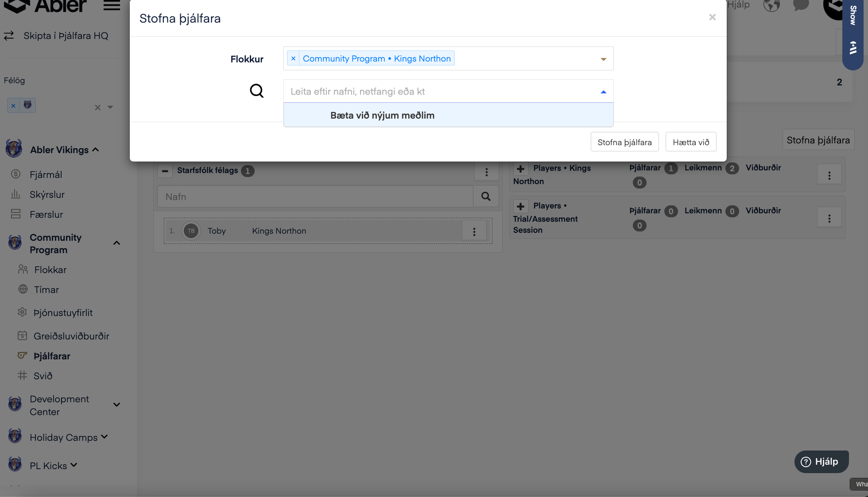Open the Hjálp help widget
This screenshot has width=868, height=497.
pyautogui.click(x=821, y=462)
